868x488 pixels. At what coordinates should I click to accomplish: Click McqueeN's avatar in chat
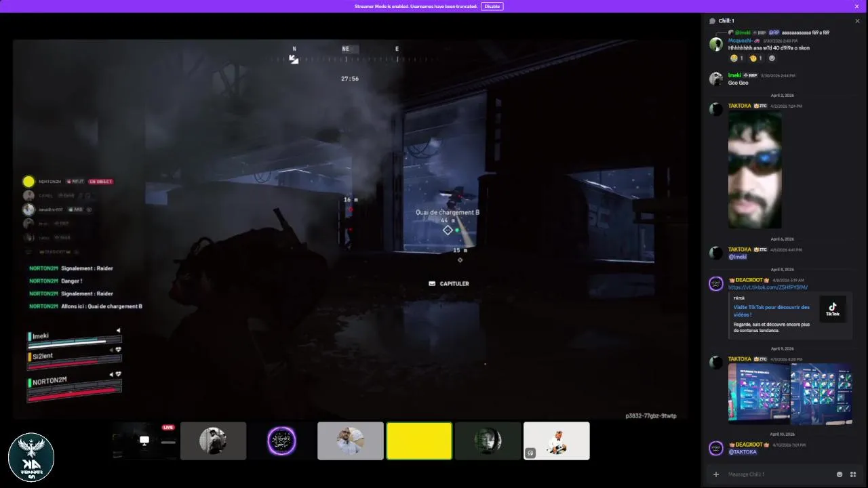pyautogui.click(x=716, y=45)
